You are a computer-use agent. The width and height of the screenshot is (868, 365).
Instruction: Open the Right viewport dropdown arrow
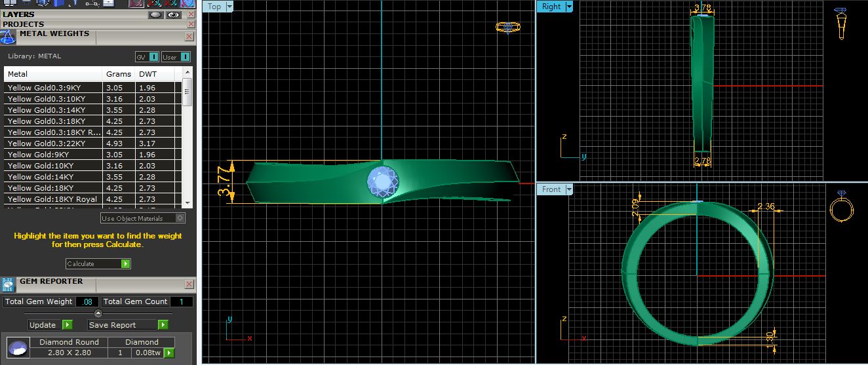[x=569, y=7]
